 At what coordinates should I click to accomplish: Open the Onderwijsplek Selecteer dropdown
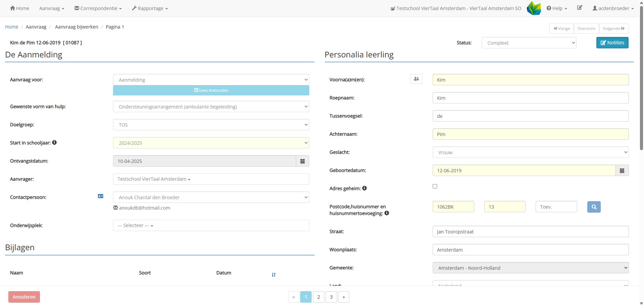point(211,225)
